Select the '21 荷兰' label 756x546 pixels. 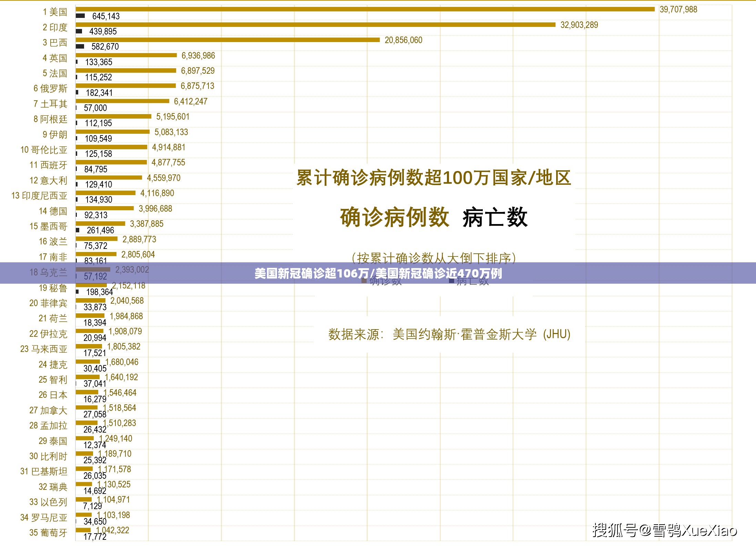point(53,318)
